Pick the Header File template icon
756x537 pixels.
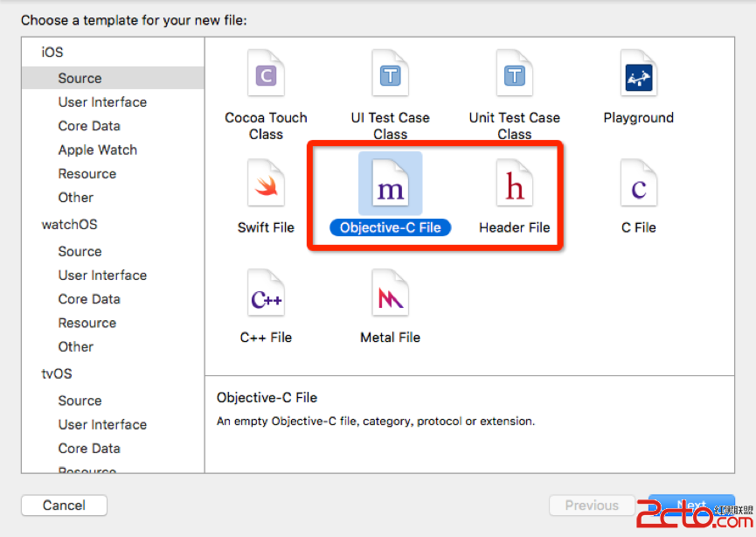(x=514, y=186)
